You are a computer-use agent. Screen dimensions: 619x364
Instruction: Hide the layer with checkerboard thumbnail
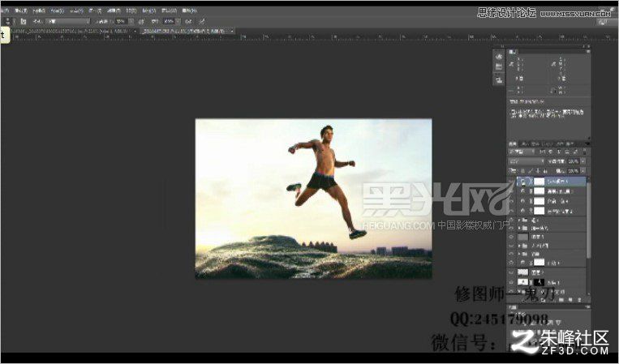(511, 272)
